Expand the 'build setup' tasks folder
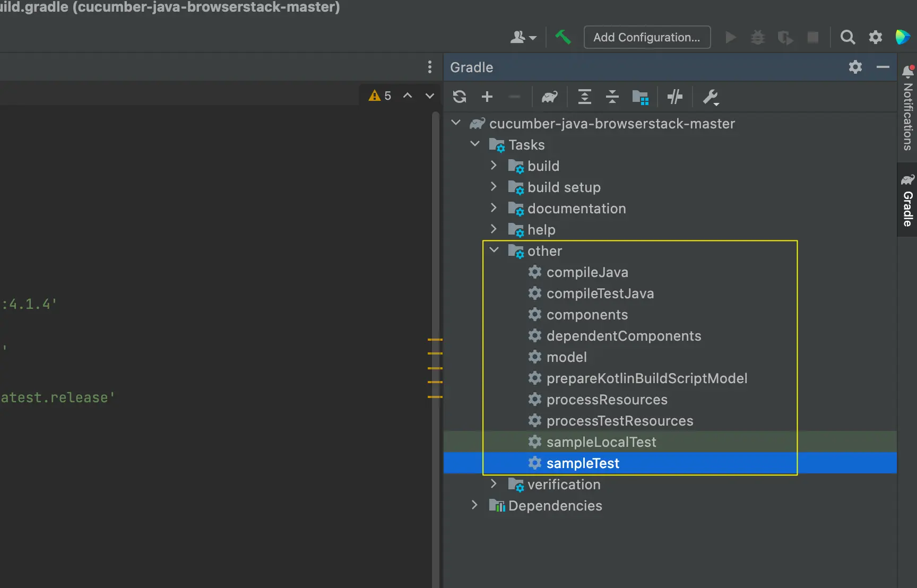 [494, 187]
